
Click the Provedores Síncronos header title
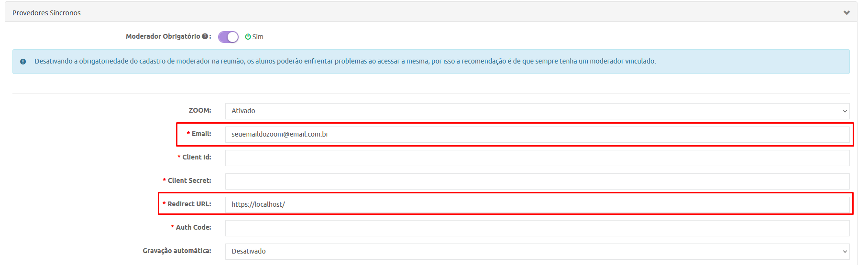click(x=46, y=13)
